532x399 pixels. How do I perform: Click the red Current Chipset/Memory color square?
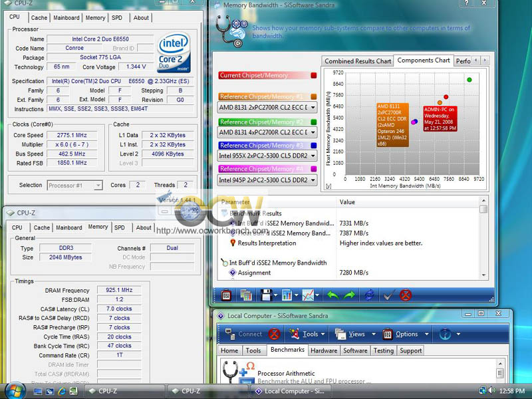point(314,75)
